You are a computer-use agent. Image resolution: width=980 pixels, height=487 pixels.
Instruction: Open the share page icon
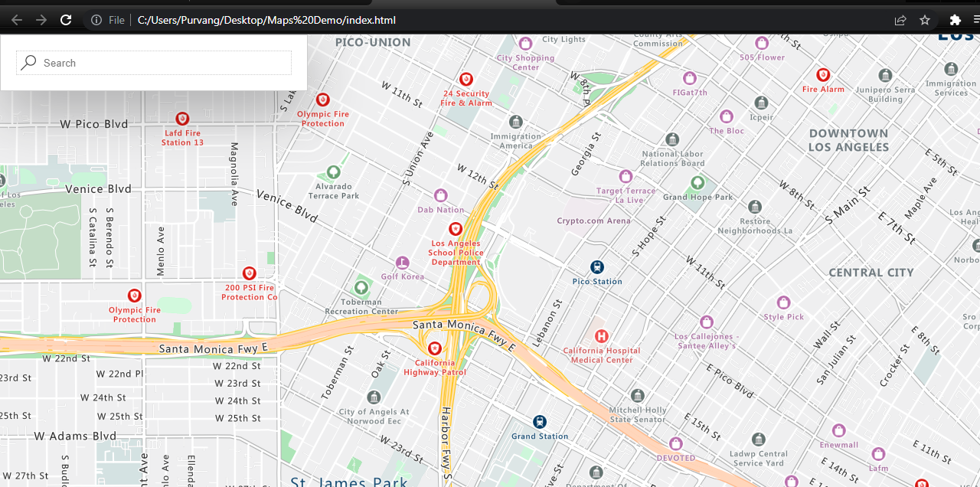click(x=900, y=20)
